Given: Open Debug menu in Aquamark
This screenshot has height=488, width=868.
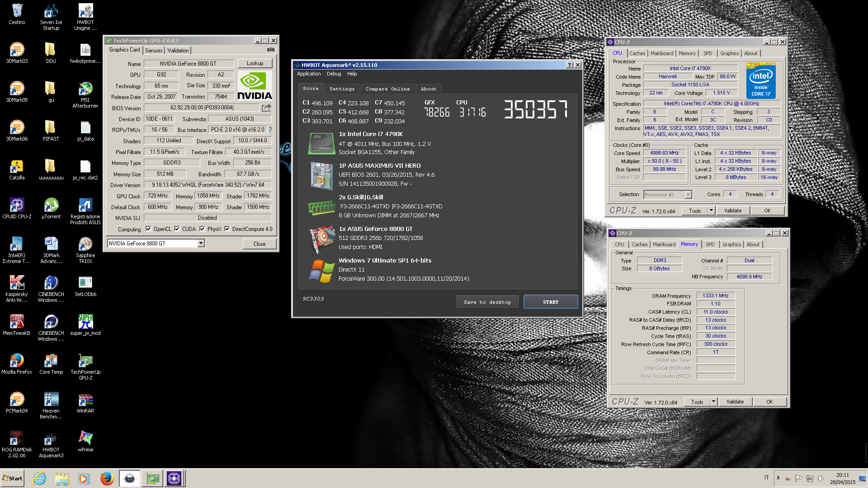Looking at the screenshot, I should [334, 74].
